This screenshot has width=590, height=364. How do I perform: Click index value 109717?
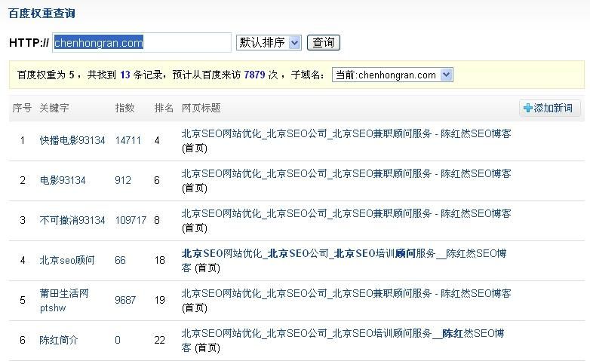pos(131,220)
